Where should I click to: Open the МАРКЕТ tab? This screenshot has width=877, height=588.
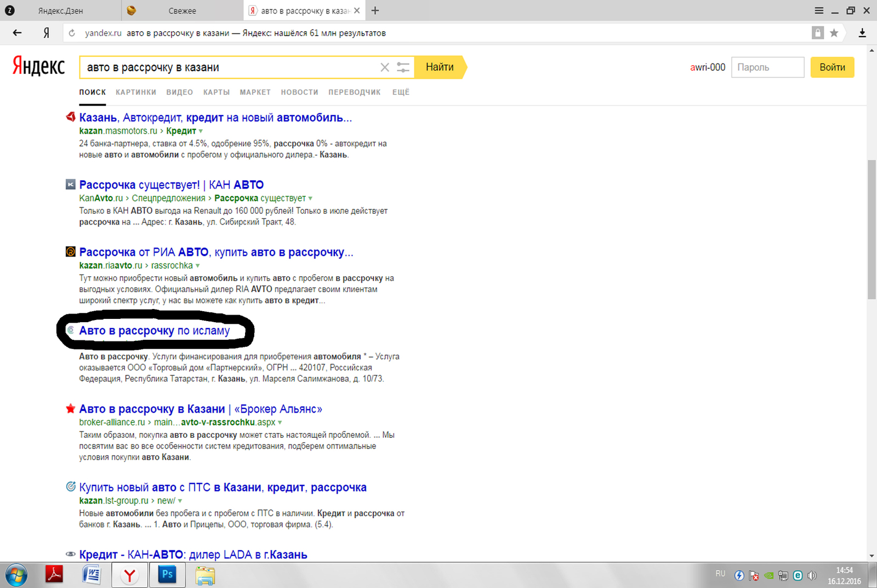click(255, 92)
